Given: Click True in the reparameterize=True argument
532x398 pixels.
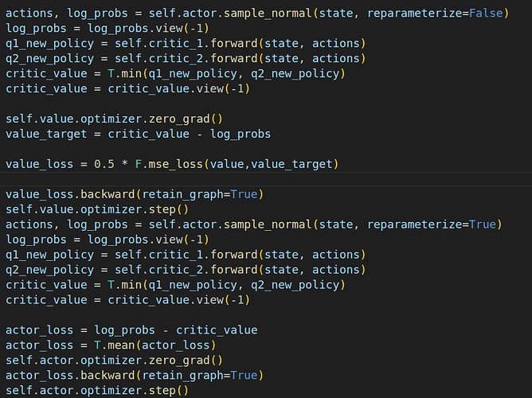Looking at the screenshot, I should pyautogui.click(x=481, y=224).
